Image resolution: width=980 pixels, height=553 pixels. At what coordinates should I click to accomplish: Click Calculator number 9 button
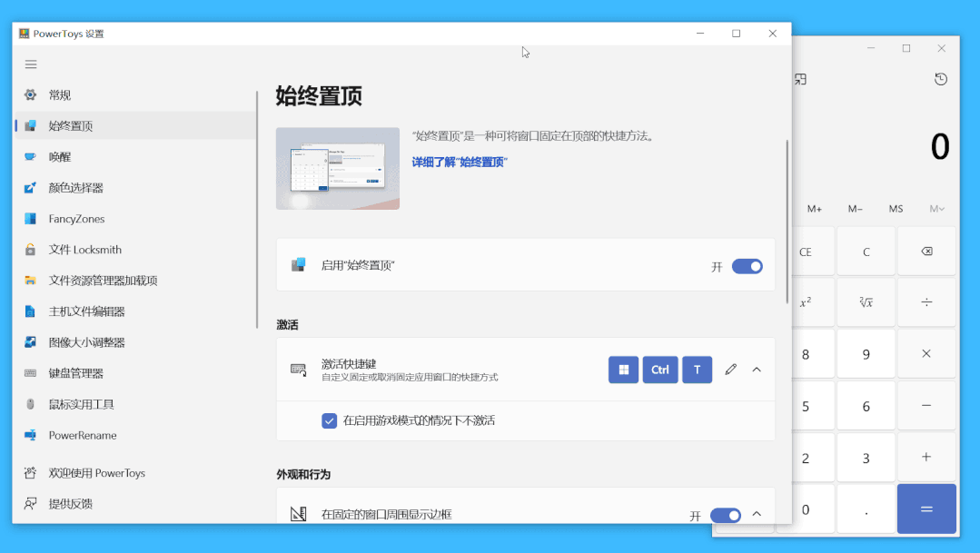click(866, 354)
